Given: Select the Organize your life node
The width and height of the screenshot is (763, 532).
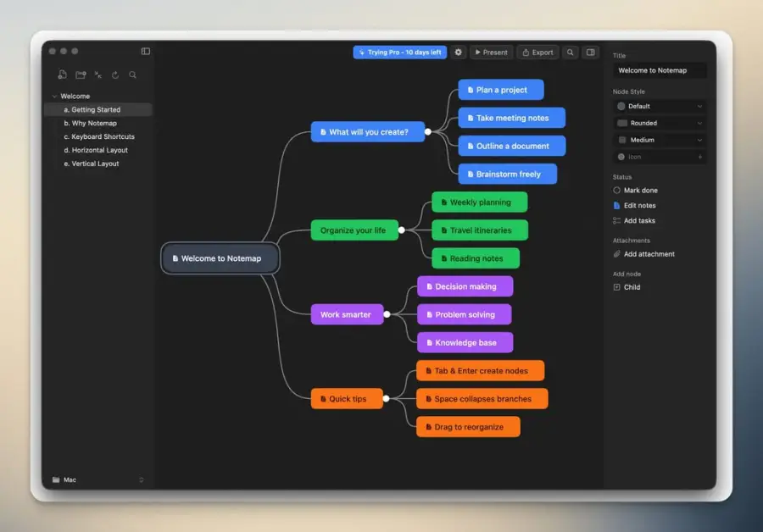Looking at the screenshot, I should coord(354,230).
